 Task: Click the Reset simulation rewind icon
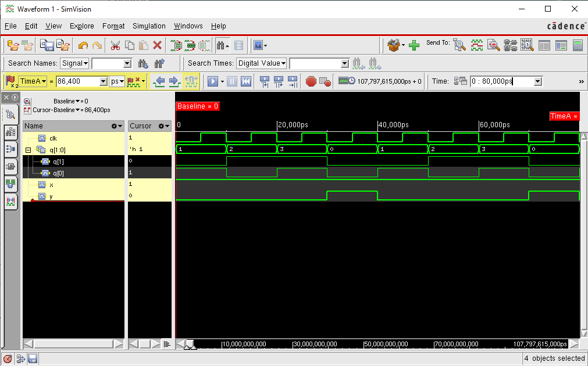click(x=246, y=82)
